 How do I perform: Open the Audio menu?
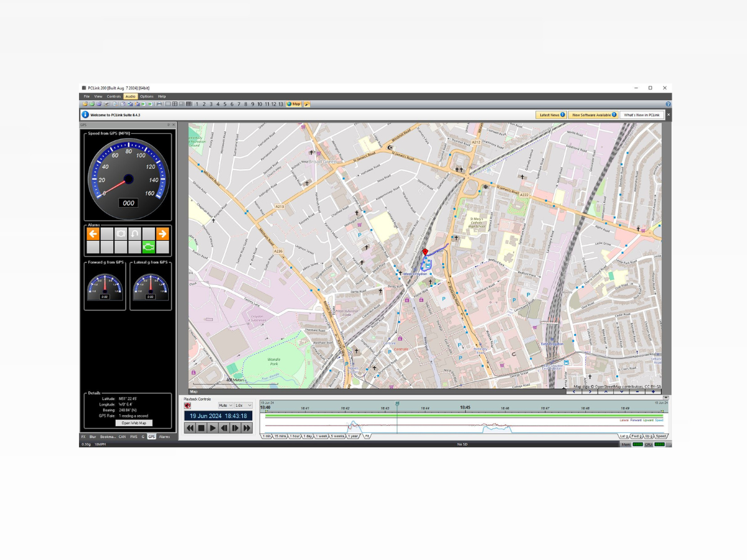pyautogui.click(x=130, y=96)
